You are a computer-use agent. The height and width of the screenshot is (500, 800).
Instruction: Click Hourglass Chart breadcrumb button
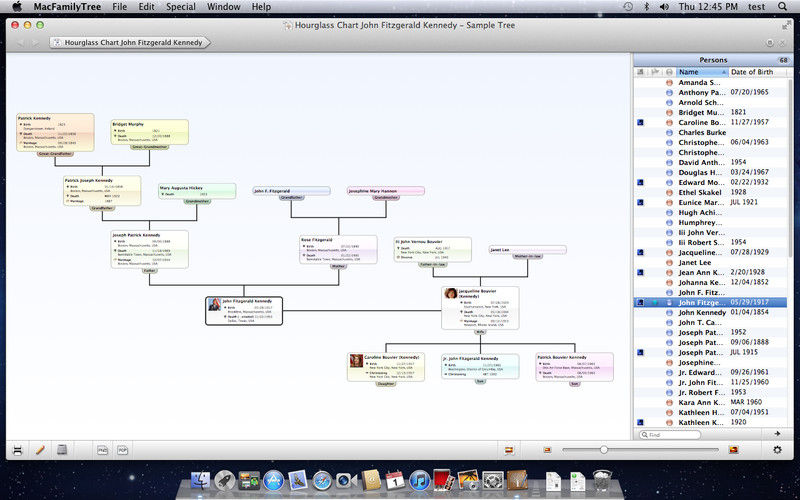tap(131, 42)
